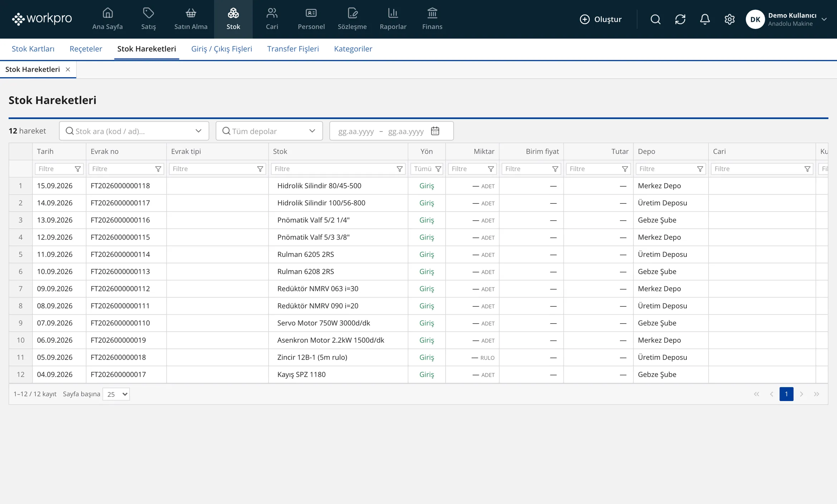The height and width of the screenshot is (504, 837).
Task: Select the Stok module in top bar
Action: (x=233, y=19)
